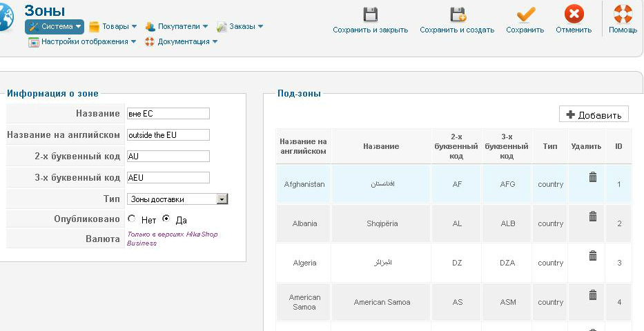Click the Save and close floppy icon
Viewport: 644px width, 331px height.
pyautogui.click(x=371, y=14)
